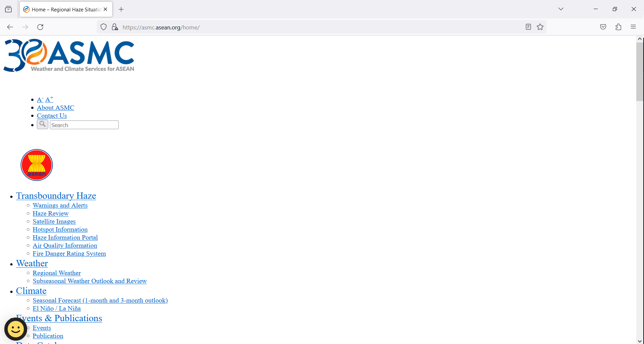Open the About ASMC menu item

55,107
